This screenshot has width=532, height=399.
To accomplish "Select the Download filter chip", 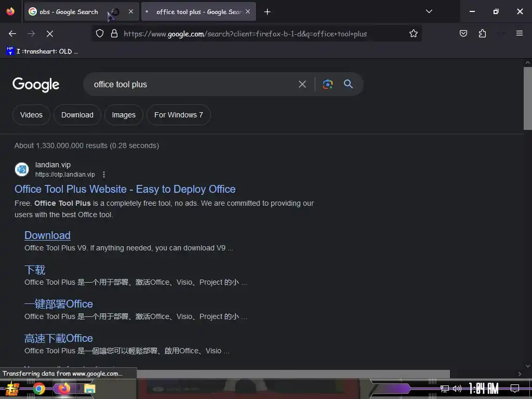I will pyautogui.click(x=77, y=115).
